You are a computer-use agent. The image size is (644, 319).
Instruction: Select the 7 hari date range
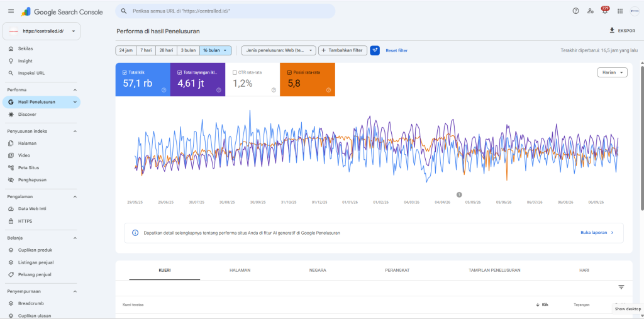146,50
